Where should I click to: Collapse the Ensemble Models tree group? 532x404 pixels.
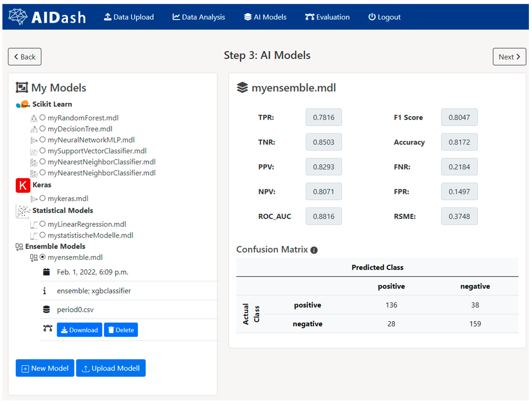[x=55, y=246]
